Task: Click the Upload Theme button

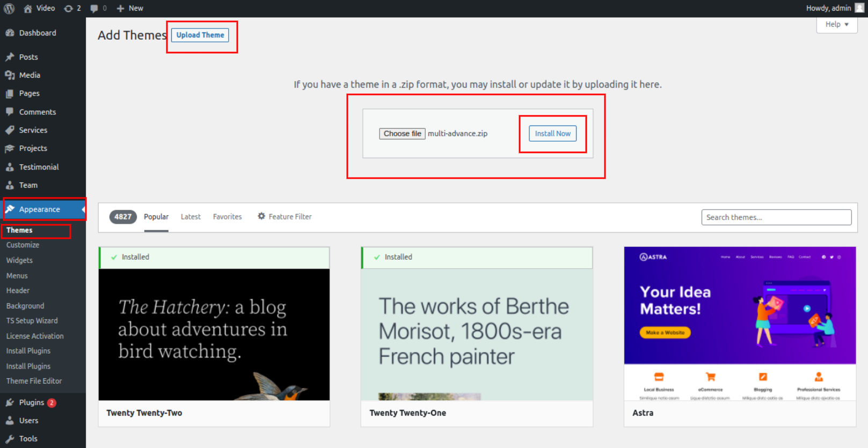Action: pyautogui.click(x=200, y=35)
